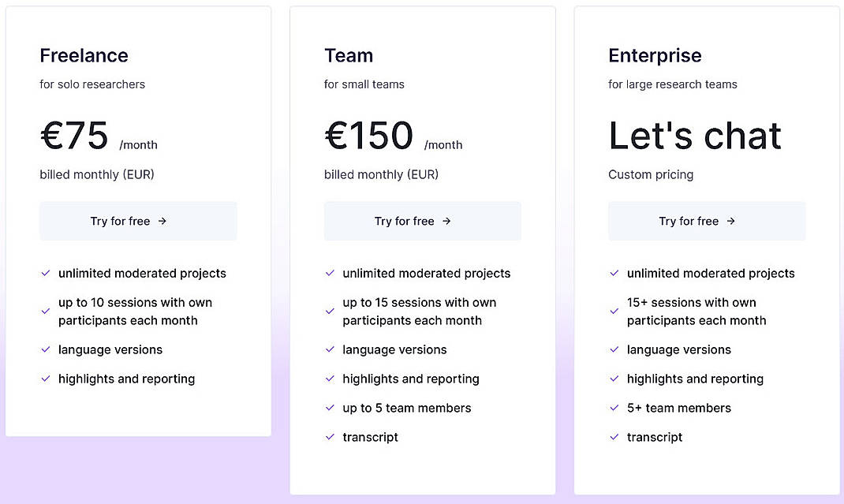Click Try for free under the Team plan

pyautogui.click(x=422, y=221)
